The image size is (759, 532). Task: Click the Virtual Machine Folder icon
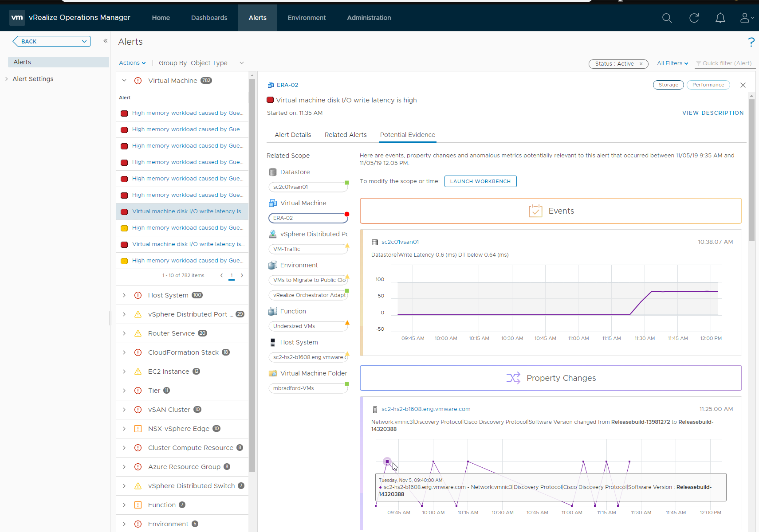pyautogui.click(x=273, y=373)
